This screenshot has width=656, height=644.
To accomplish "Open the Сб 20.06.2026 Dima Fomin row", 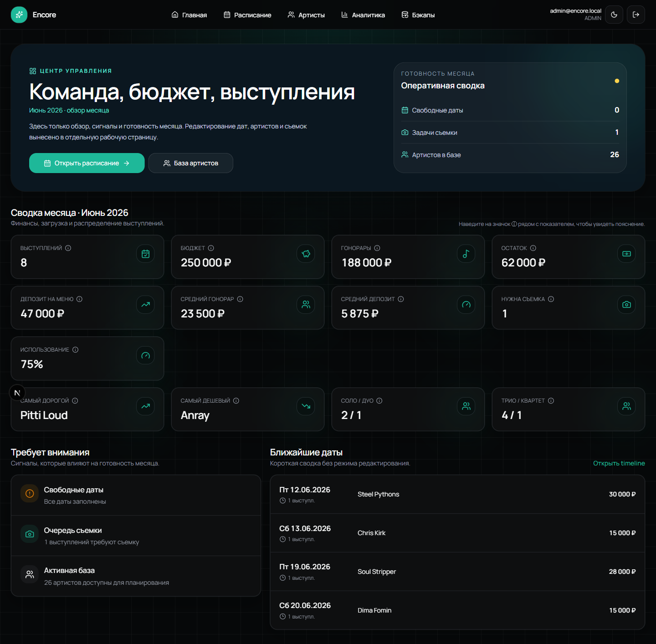I will [457, 610].
